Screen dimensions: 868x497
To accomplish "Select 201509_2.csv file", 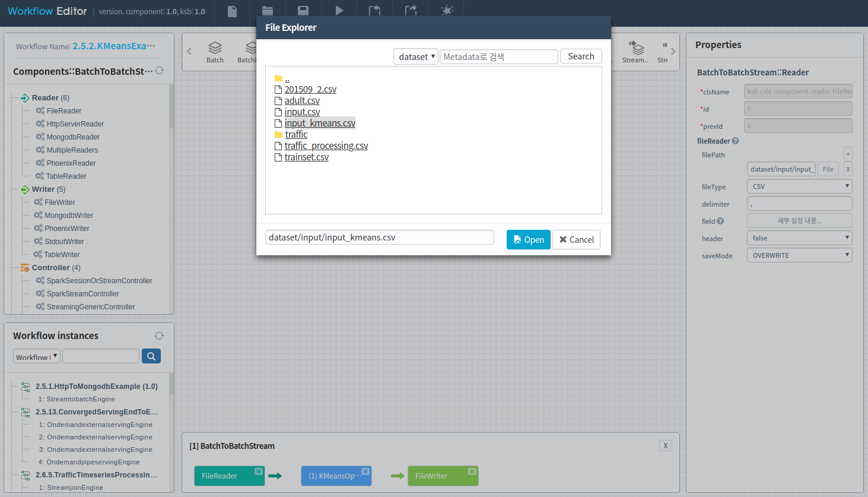I will pos(310,90).
